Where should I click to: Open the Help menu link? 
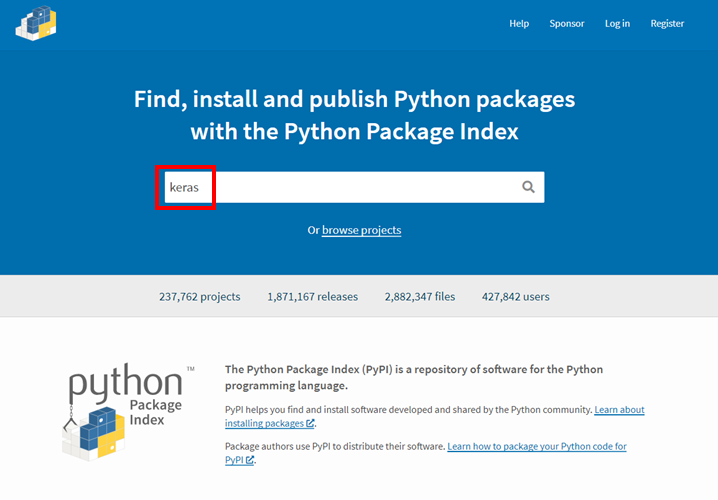(x=519, y=23)
